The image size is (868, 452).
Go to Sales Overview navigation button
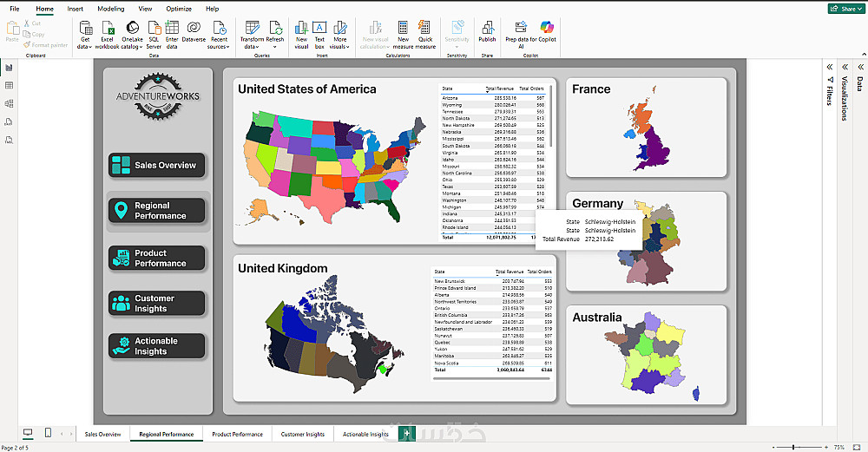pyautogui.click(x=156, y=165)
